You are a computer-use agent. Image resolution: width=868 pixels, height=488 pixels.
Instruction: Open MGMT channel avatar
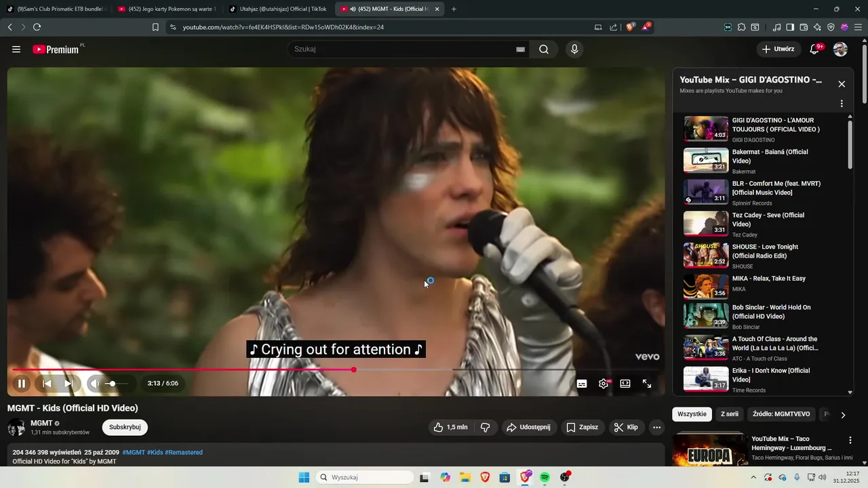tap(16, 428)
